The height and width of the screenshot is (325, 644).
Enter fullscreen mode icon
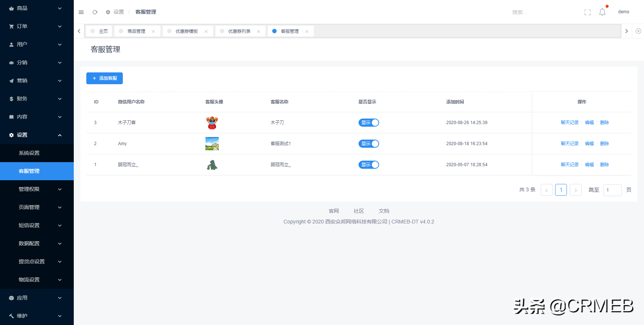click(588, 12)
